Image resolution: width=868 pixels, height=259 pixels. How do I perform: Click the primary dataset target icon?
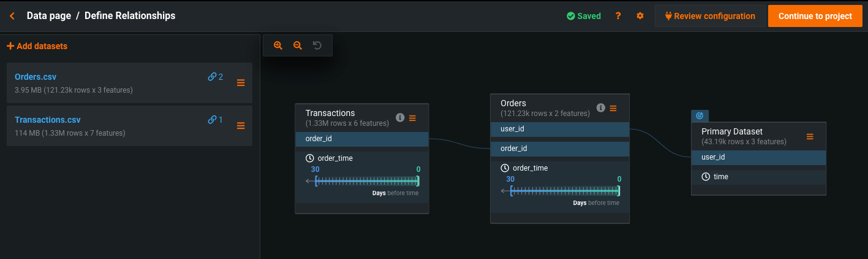click(x=700, y=115)
